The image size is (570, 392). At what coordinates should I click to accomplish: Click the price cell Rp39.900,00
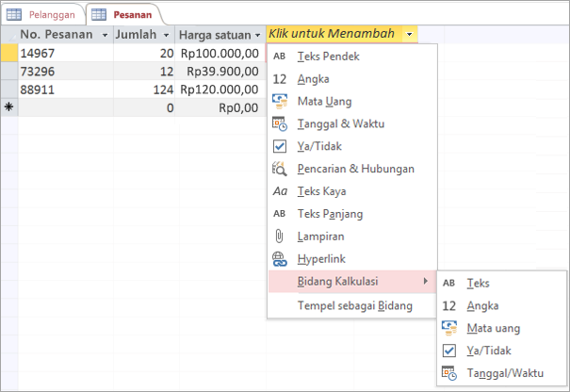220,72
